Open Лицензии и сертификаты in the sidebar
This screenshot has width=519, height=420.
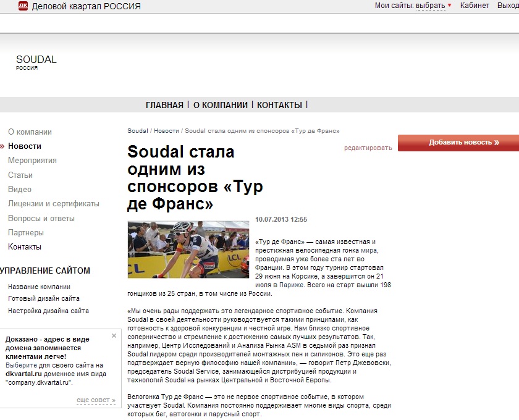point(54,204)
